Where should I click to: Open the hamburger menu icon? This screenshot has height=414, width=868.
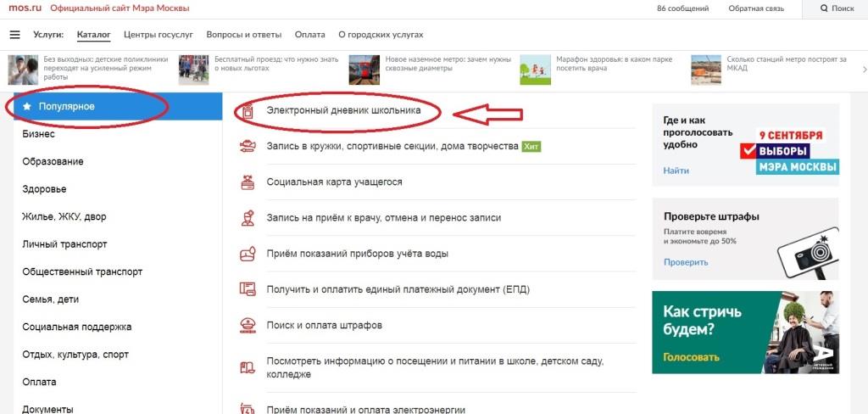click(15, 35)
